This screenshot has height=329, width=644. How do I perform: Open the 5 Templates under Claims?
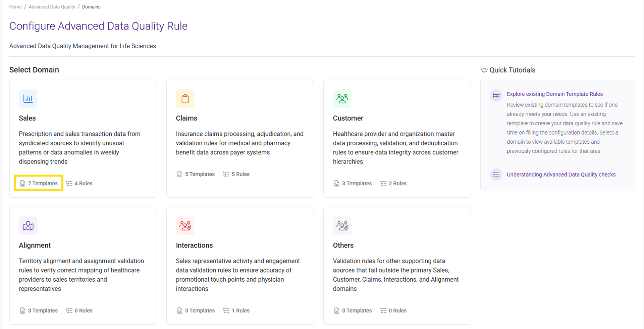click(196, 174)
